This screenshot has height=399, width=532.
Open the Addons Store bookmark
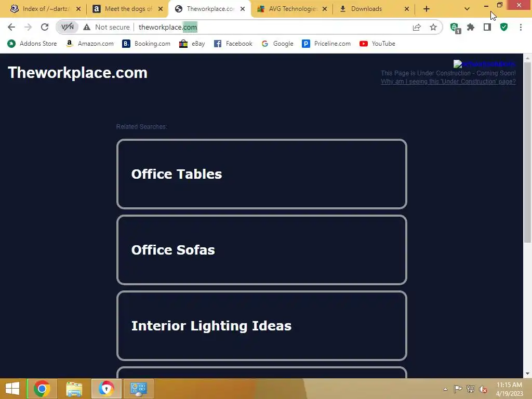tap(32, 44)
